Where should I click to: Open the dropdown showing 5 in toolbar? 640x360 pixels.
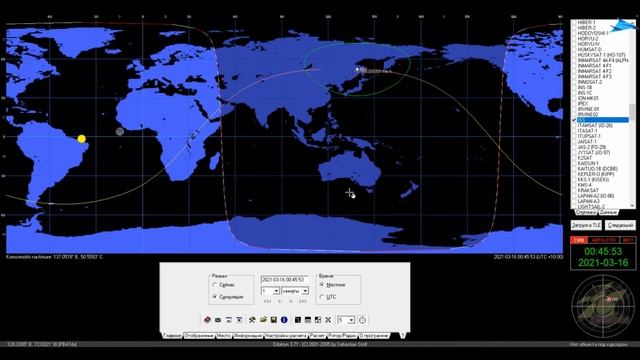pos(351,320)
